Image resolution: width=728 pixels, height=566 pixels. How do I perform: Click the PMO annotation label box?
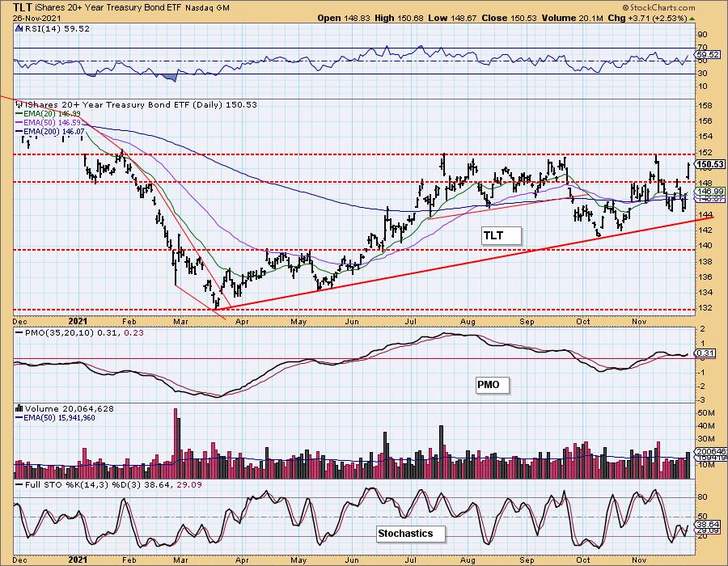pyautogui.click(x=492, y=385)
